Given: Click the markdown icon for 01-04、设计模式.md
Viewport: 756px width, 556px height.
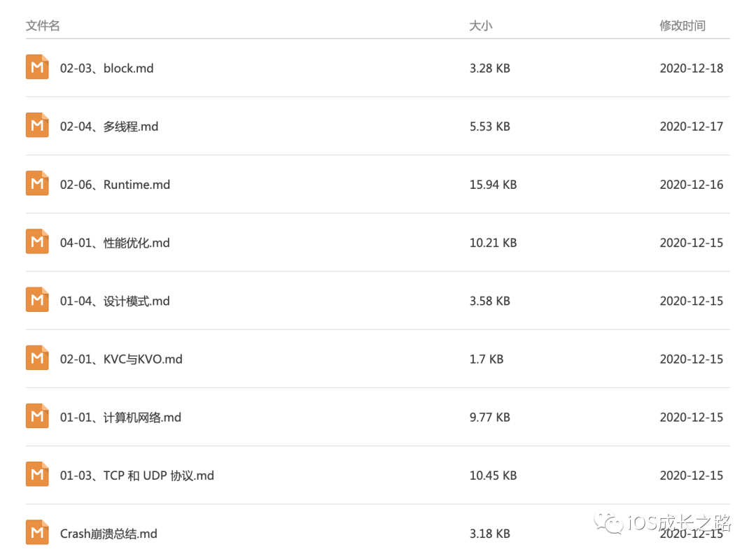Looking at the screenshot, I should click(37, 299).
